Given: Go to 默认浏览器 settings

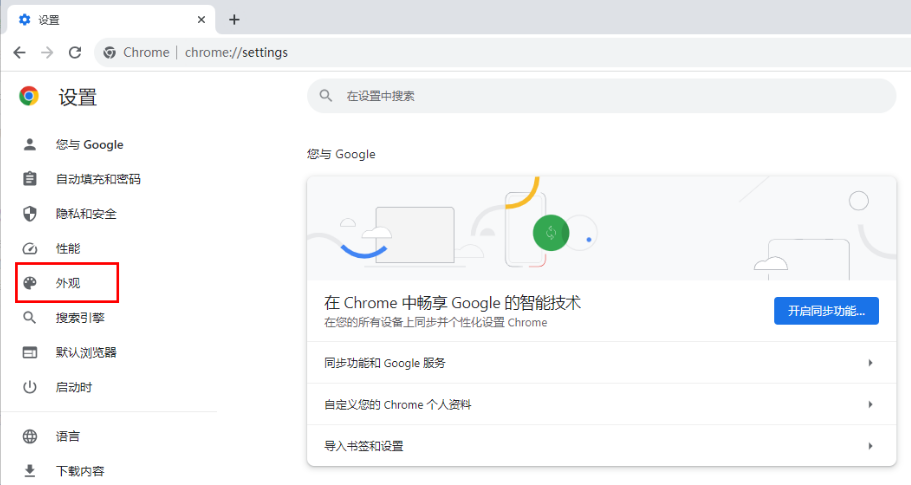Looking at the screenshot, I should coord(86,353).
